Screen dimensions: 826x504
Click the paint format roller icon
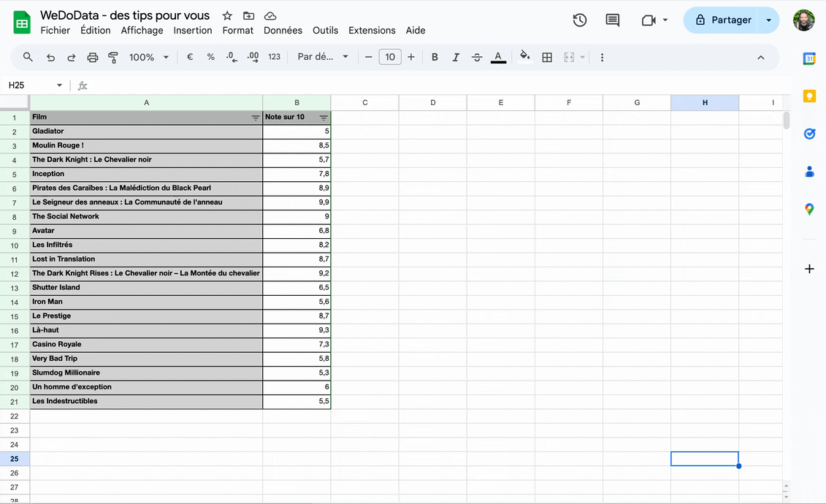[113, 57]
